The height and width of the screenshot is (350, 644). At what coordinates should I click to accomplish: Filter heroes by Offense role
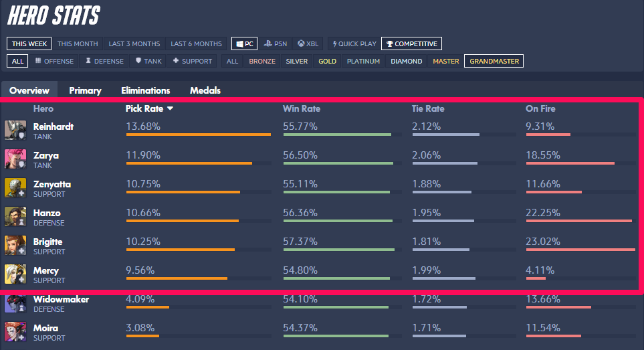pyautogui.click(x=53, y=61)
